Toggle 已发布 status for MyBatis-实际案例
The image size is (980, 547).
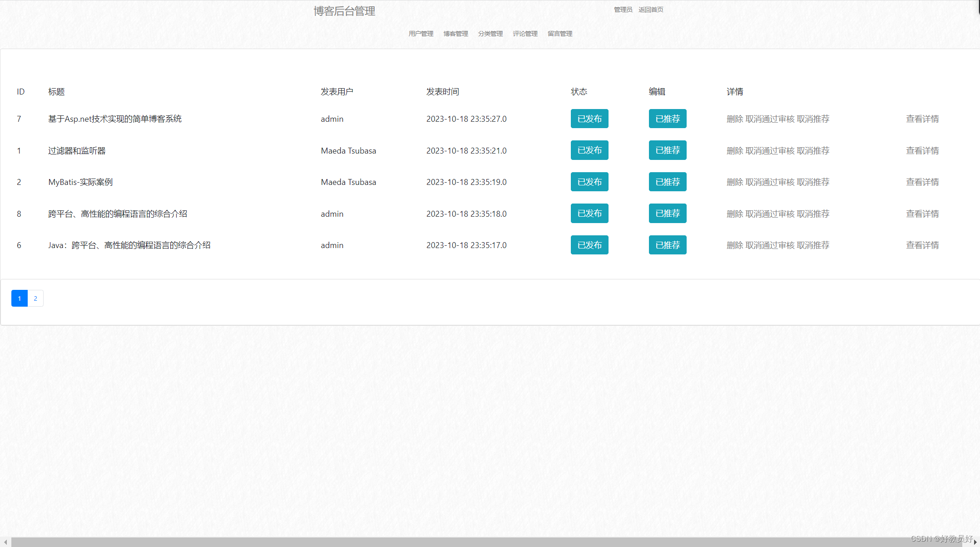[x=589, y=182]
